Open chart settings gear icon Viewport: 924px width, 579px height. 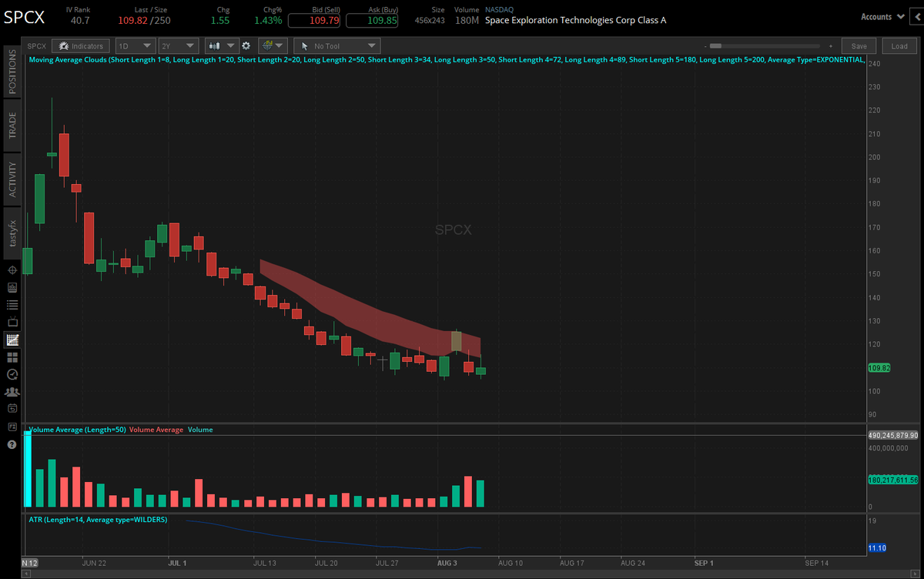(x=246, y=46)
